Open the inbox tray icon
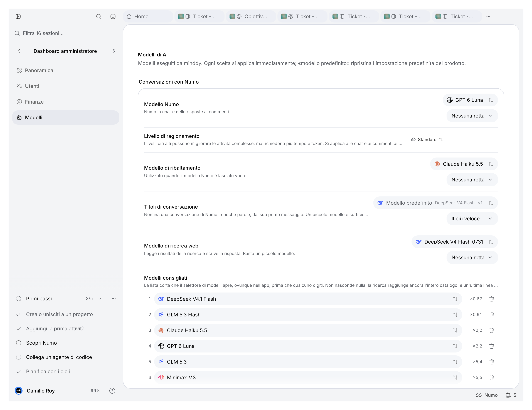Viewport: 532px width, 410px height. (x=113, y=16)
